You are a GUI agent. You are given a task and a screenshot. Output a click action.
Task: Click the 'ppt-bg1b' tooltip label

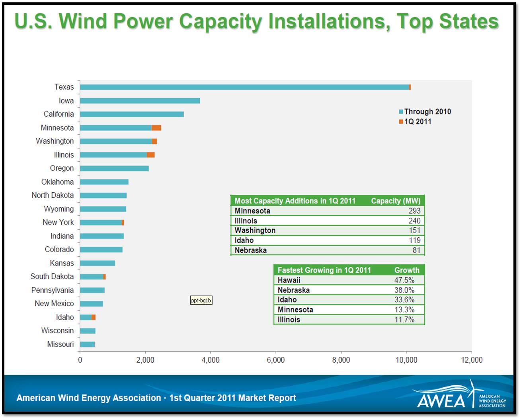[201, 301]
